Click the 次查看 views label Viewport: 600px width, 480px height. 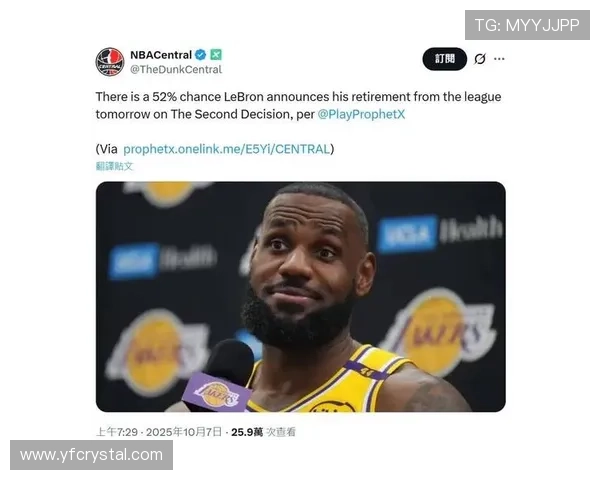tap(281, 432)
